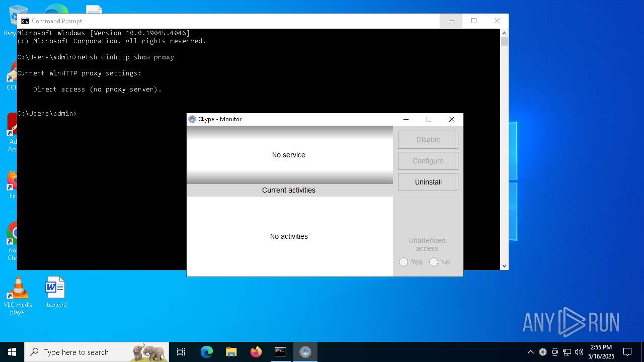Viewport: 644px width, 362px height.
Task: Open network settings tray icon
Action: click(567, 352)
